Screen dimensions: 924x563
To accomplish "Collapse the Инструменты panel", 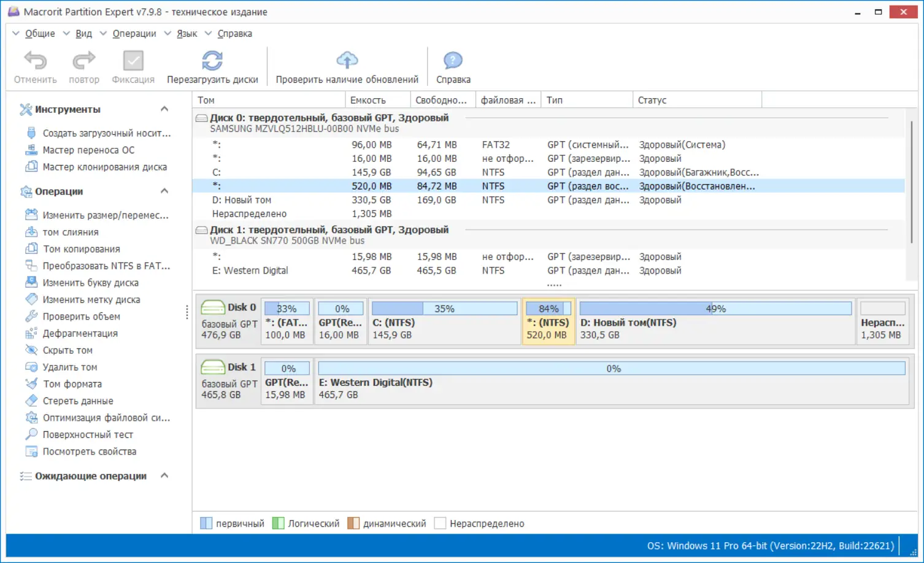I will coord(164,109).
